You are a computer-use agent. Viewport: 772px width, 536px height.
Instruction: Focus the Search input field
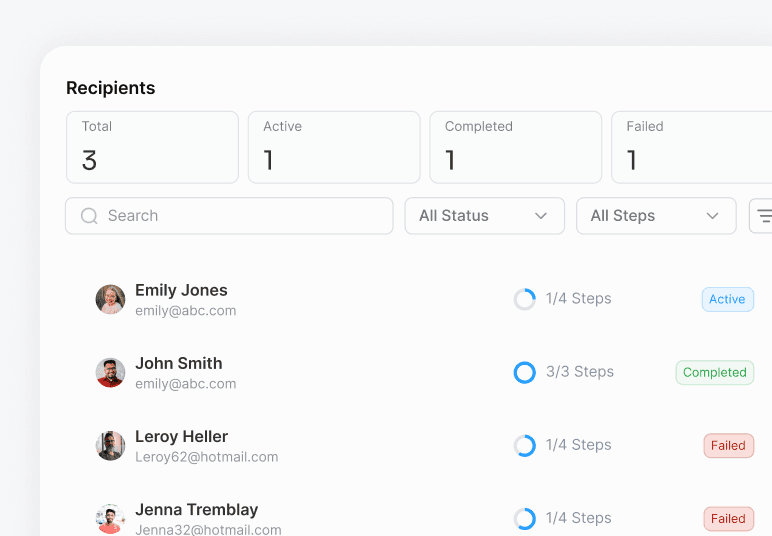[x=240, y=216]
